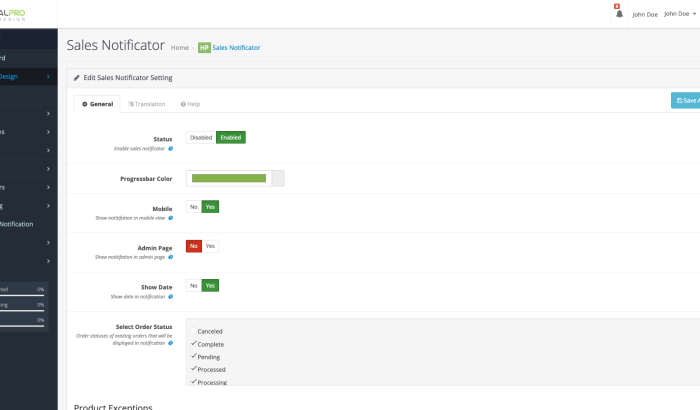Set Mobile option to Yes
Screen dimensions: 700x410
(210, 207)
